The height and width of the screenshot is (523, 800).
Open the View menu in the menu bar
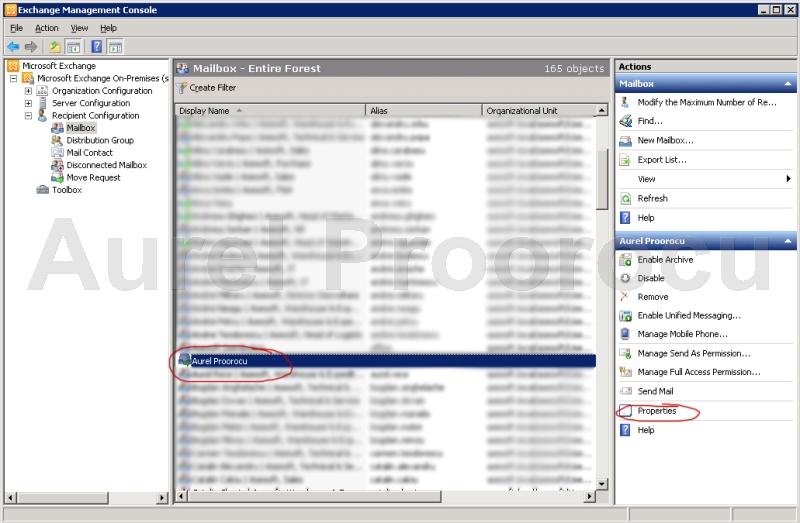79,28
